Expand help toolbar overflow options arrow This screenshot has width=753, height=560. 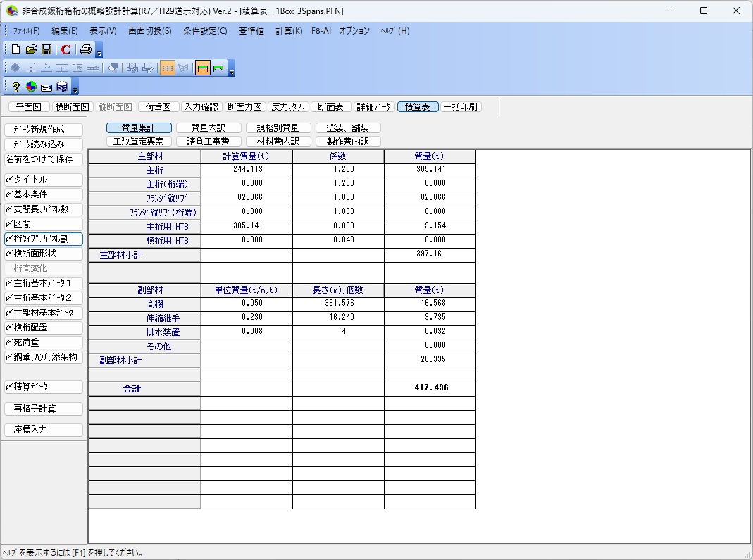(x=75, y=87)
